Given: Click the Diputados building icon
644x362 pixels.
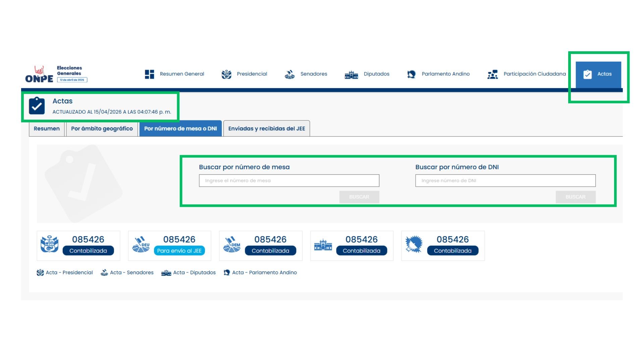Looking at the screenshot, I should coord(351,74).
